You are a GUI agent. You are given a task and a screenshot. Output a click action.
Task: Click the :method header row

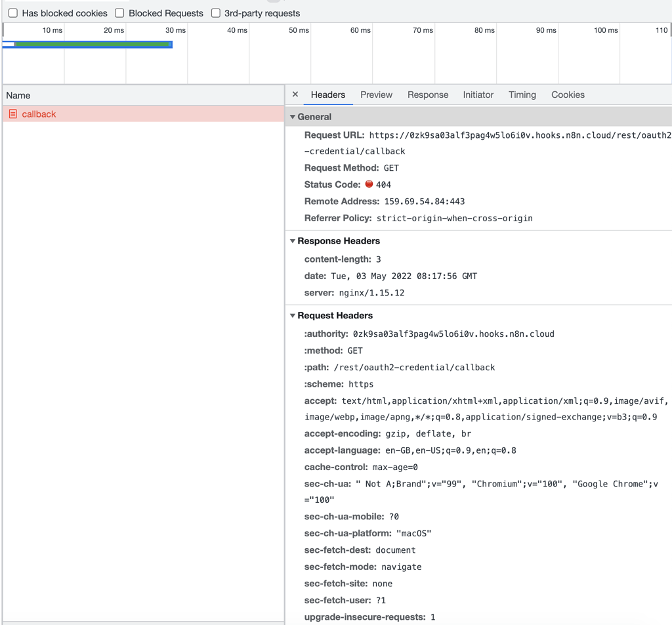[333, 351]
